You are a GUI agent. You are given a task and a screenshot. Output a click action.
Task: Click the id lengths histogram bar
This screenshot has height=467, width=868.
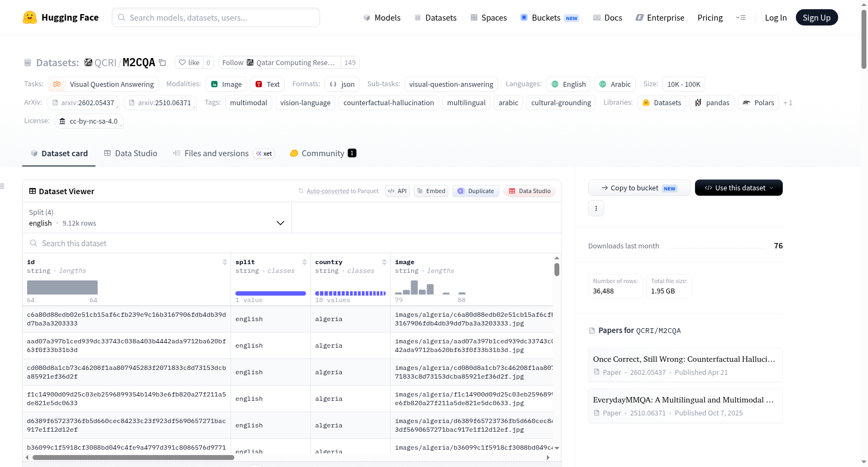pyautogui.click(x=62, y=287)
